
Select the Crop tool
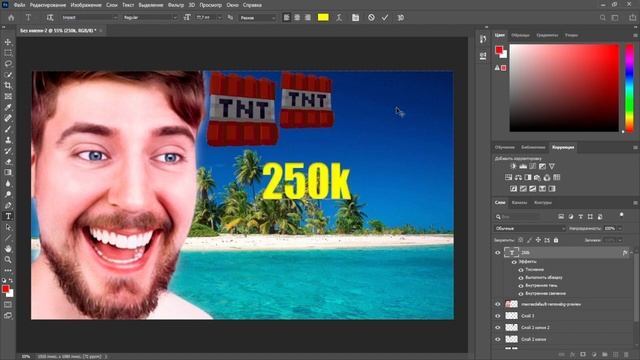point(8,86)
